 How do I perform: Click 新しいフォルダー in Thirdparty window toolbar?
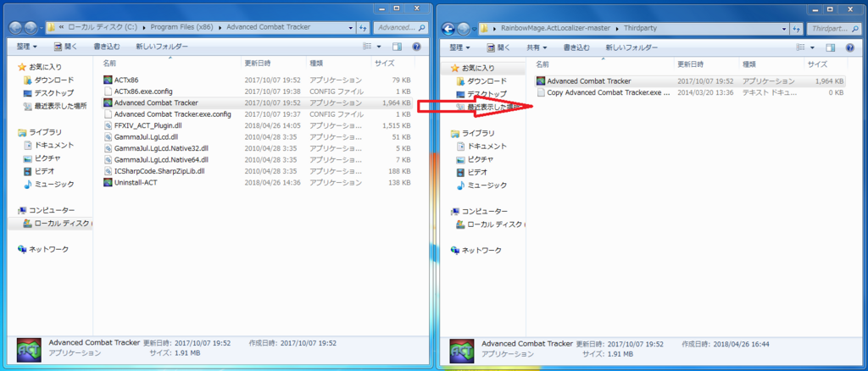(x=632, y=47)
